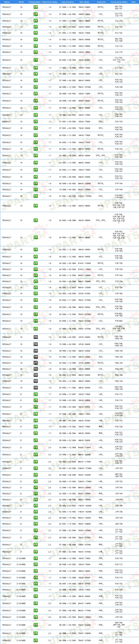Select the date cell '06.1991 -> 05.1993'
The image size is (139, 644).
(68, 625)
